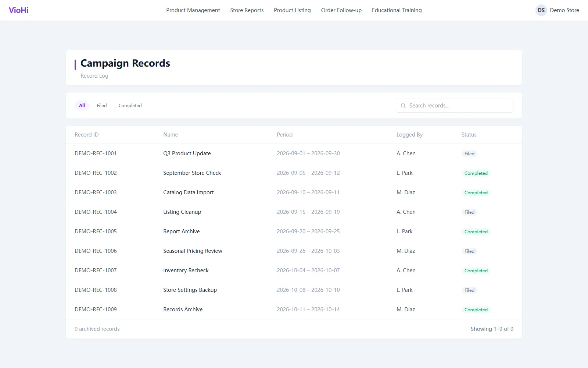This screenshot has height=368, width=588.
Task: Click period 2026-10-04 – 2026-10-07
Action: 308,270
